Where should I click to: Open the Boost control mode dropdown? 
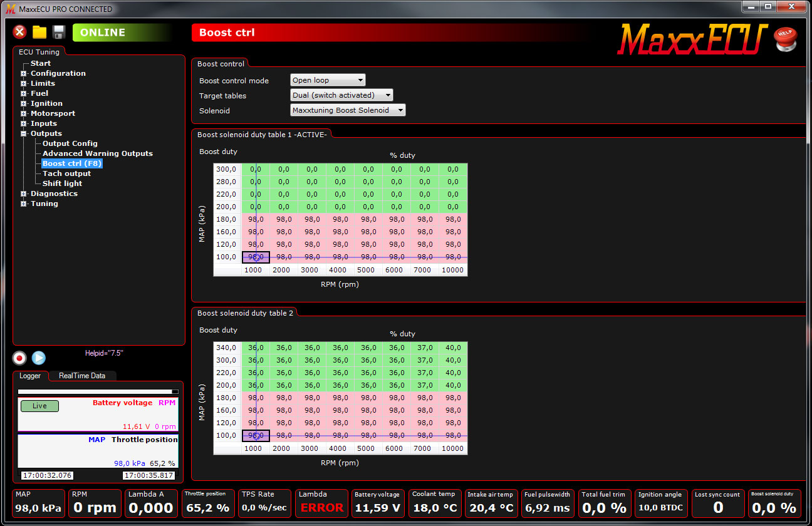click(328, 80)
